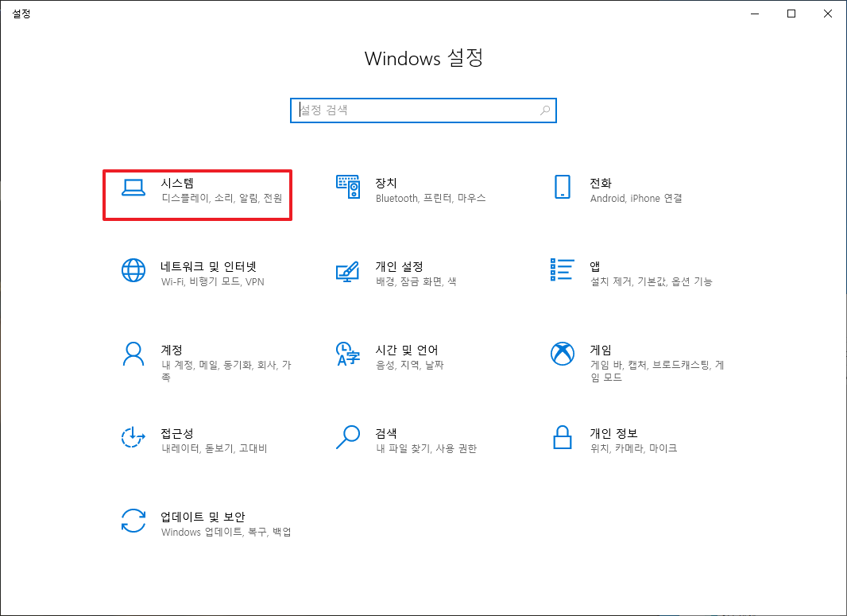This screenshot has height=616, width=847.
Task: Click the text Android, iPhone 연결
Action: [636, 198]
